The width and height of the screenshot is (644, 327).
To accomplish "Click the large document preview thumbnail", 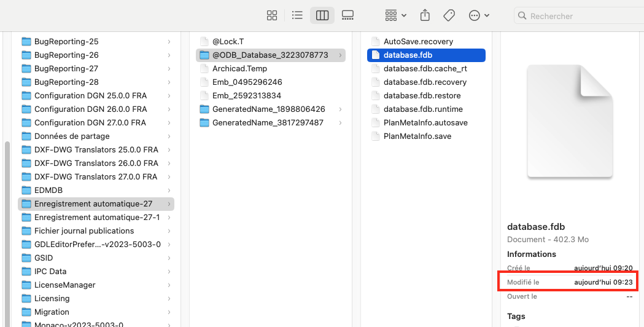I will [570, 121].
